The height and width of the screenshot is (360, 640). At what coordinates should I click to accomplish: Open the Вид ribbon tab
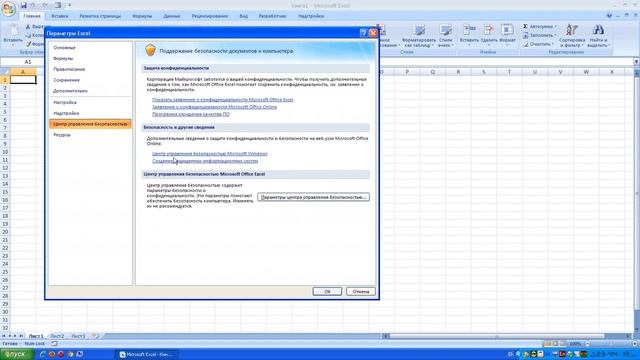coord(244,16)
